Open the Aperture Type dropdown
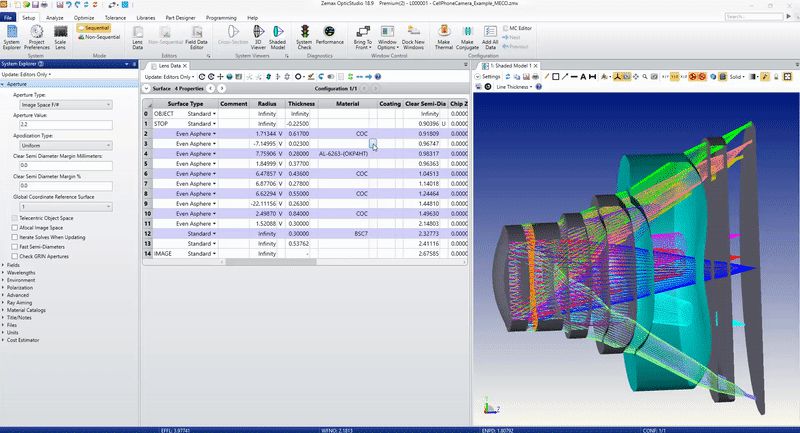 [65, 105]
